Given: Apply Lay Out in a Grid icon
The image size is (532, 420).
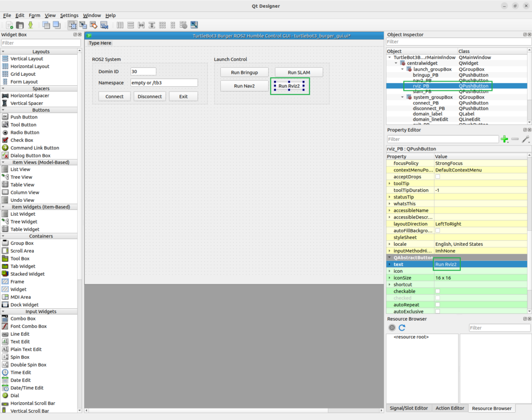Looking at the screenshot, I should [x=163, y=25].
